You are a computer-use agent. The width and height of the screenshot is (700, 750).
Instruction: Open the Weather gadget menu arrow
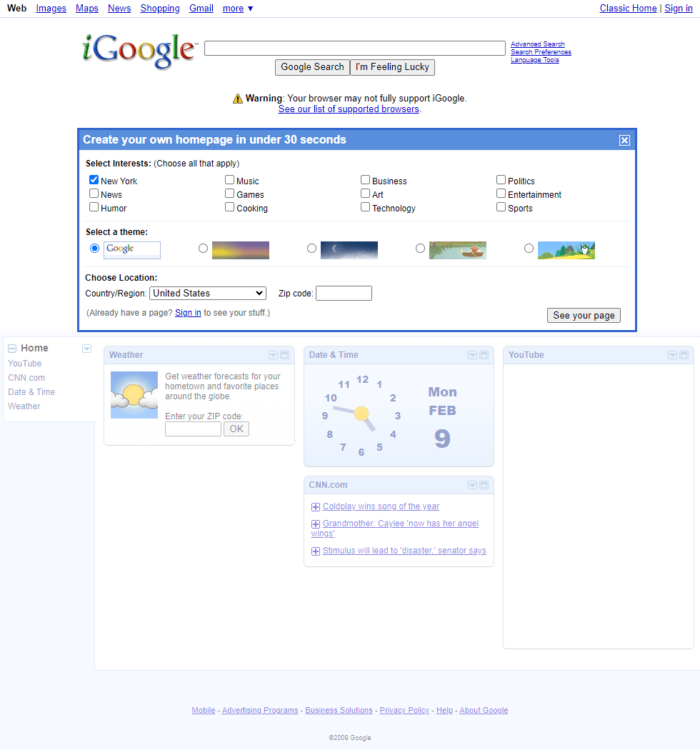point(273,355)
